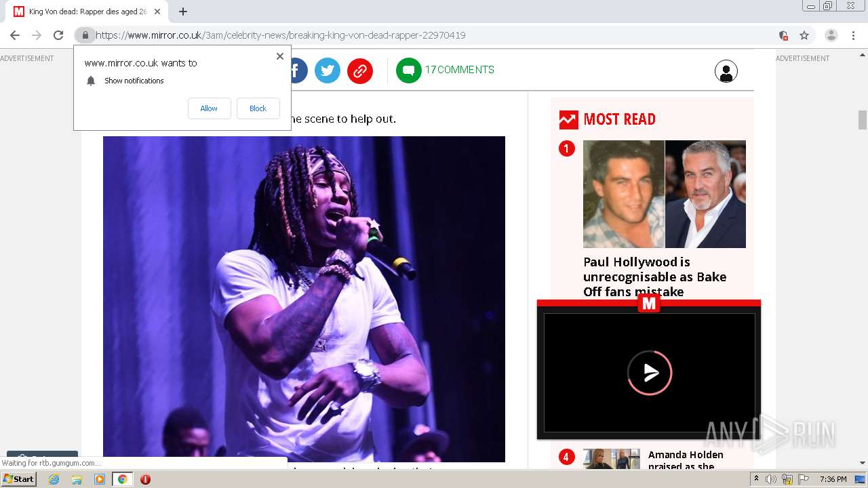The height and width of the screenshot is (488, 868).
Task: Click the number 1 most-read badge
Action: (566, 148)
